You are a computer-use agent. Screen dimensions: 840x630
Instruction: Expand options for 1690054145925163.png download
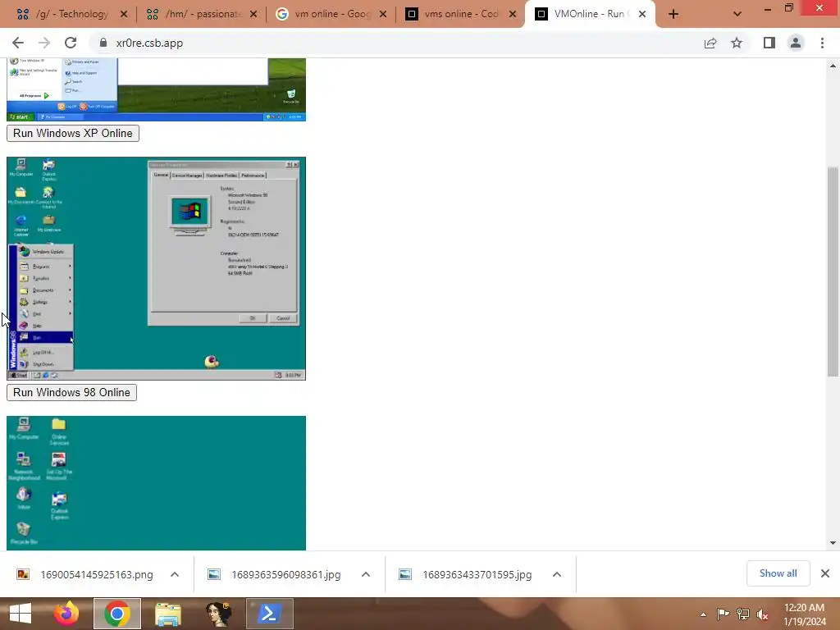coord(175,575)
